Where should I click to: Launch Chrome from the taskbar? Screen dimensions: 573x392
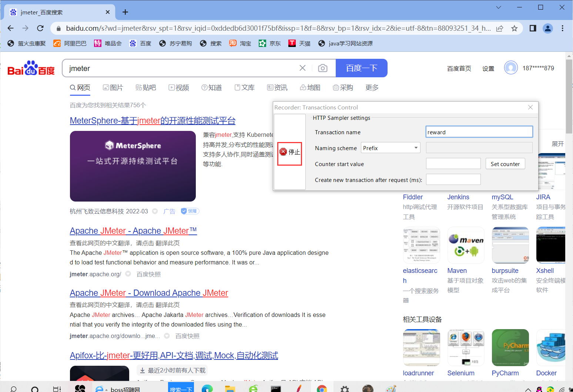(x=321, y=388)
